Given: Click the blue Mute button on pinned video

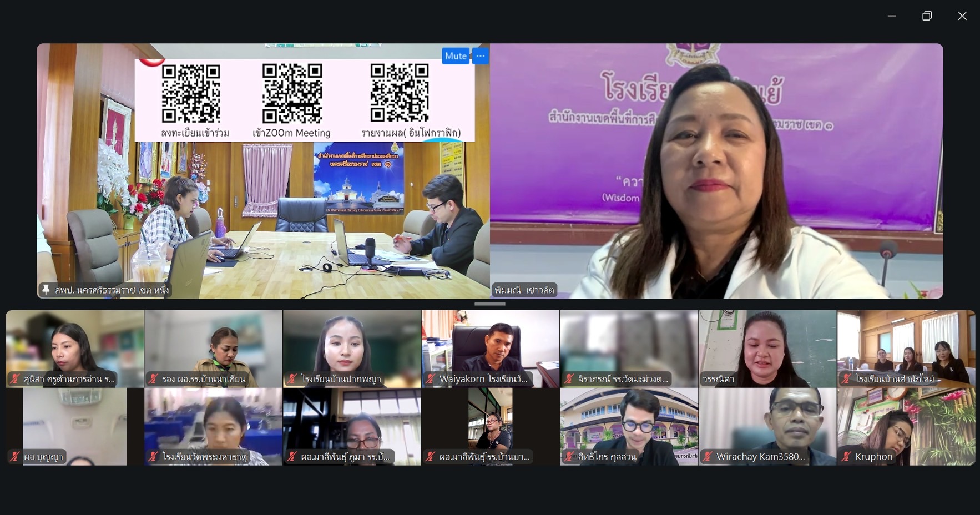Looking at the screenshot, I should tap(455, 56).
